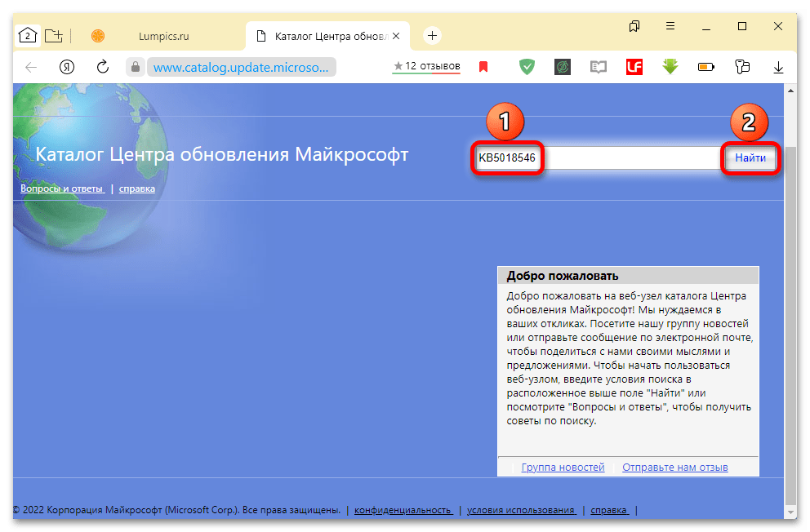Reload the current page
This screenshot has width=810, height=532.
[x=103, y=67]
